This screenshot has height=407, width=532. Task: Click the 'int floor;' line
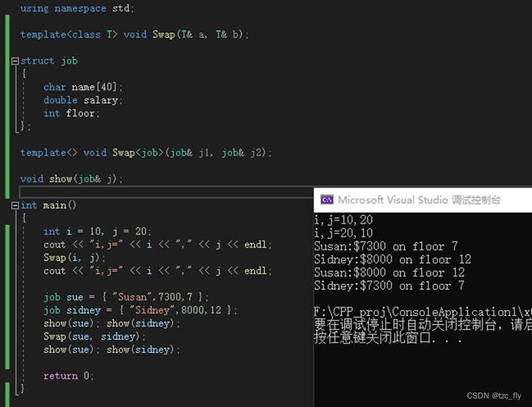pos(72,114)
